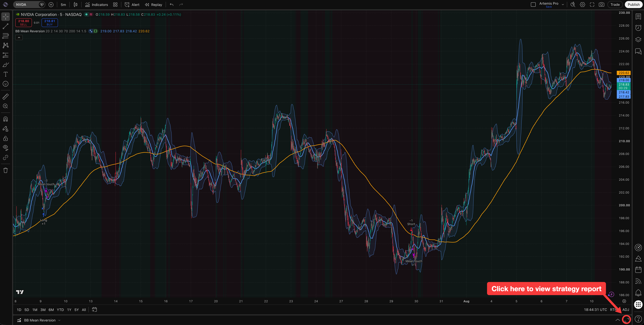Maximize the strategy tester panel
644x325 pixels.
point(626,320)
